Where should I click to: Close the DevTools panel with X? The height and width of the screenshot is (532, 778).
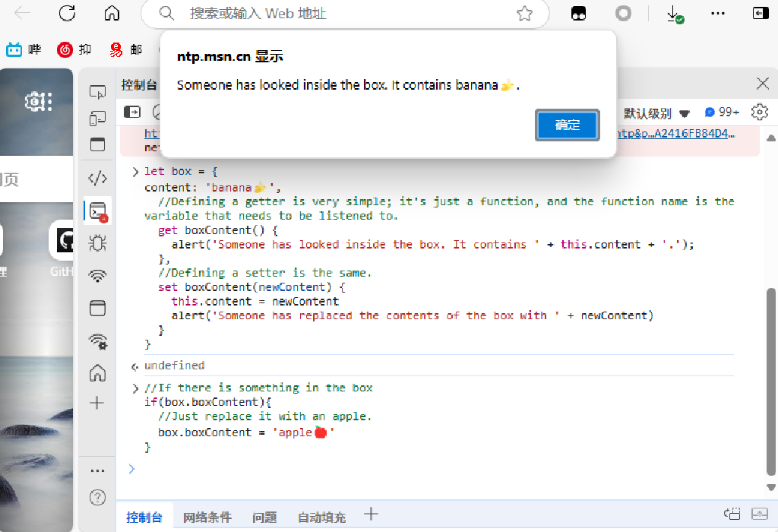tap(763, 84)
